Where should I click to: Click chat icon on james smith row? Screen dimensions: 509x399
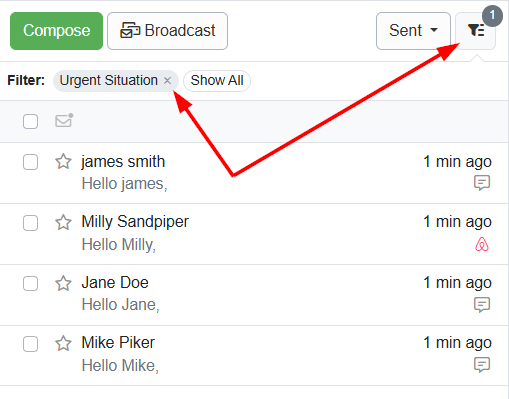tap(482, 183)
